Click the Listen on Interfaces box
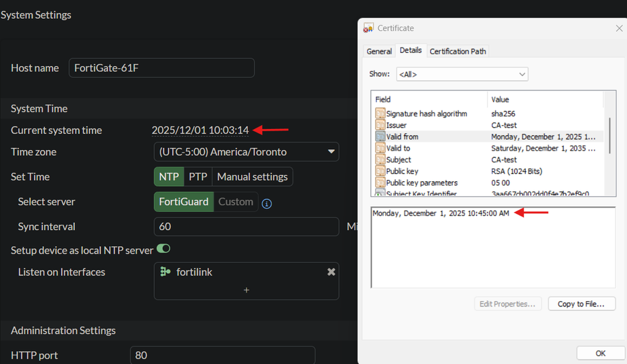627x364 pixels. click(x=247, y=281)
